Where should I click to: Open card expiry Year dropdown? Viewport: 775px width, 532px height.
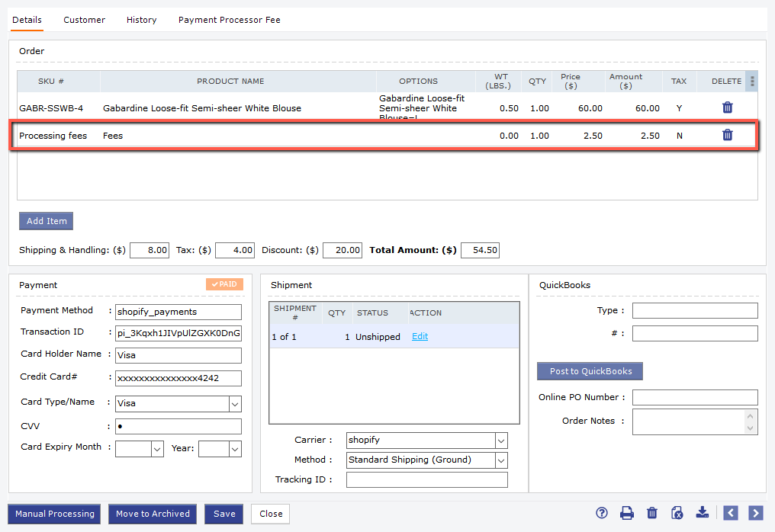(x=235, y=449)
